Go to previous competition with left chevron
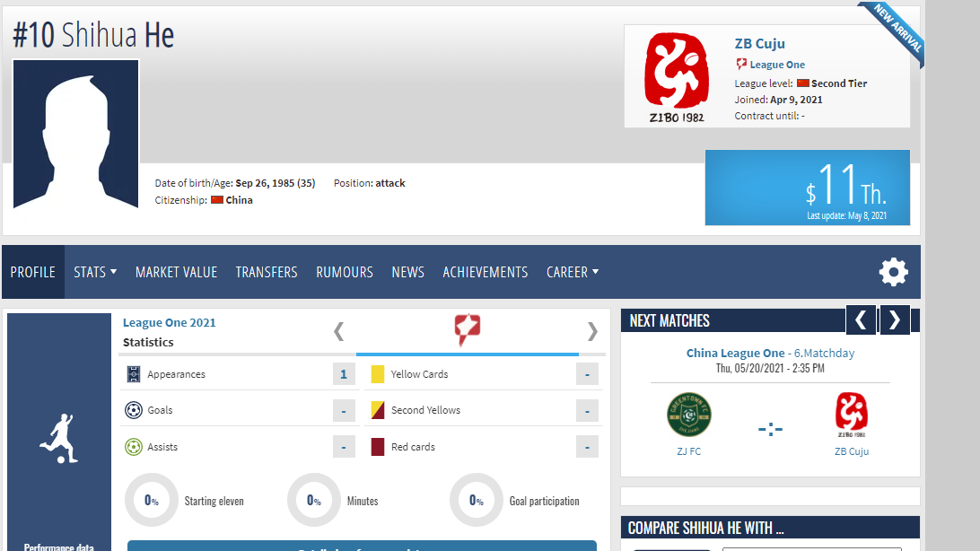Image resolution: width=980 pixels, height=551 pixels. pyautogui.click(x=338, y=331)
